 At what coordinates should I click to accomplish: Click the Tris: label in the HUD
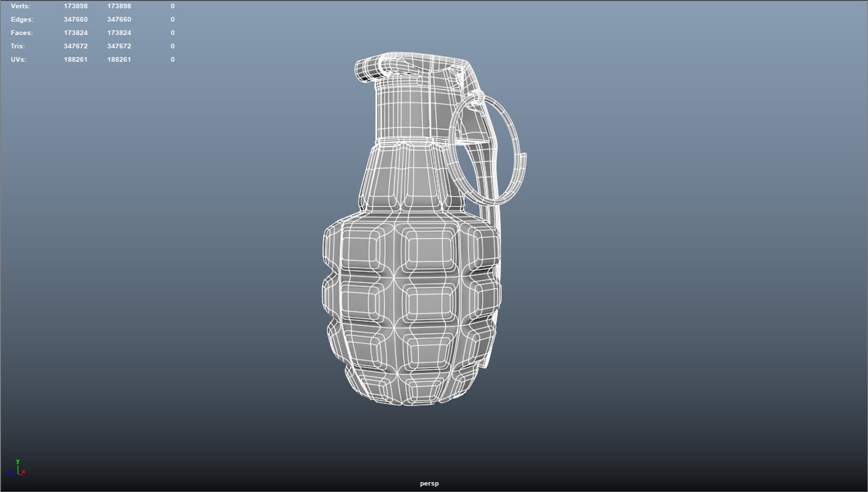[18, 46]
